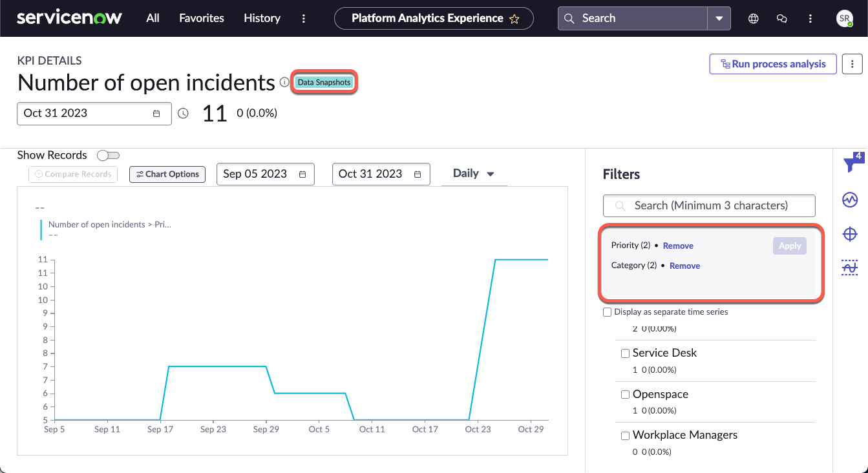Image resolution: width=868 pixels, height=473 pixels.
Task: Enable Display as separate time series
Action: 607,312
